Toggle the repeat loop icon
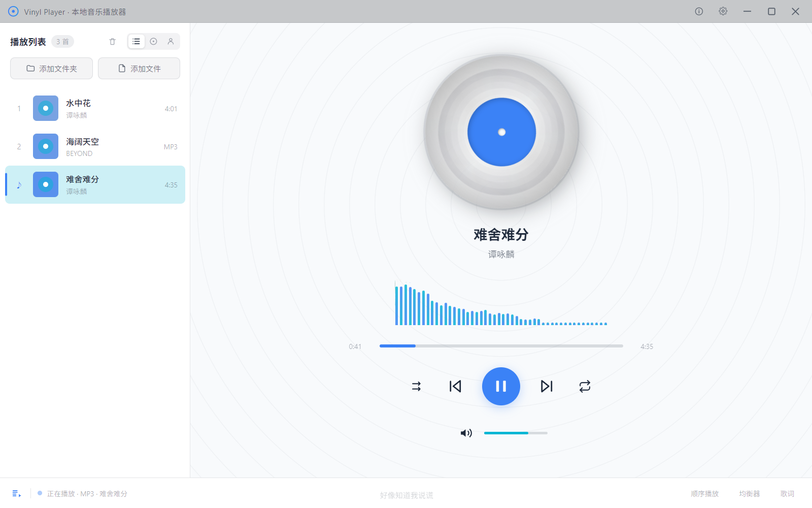The height and width of the screenshot is (508, 812). [585, 386]
